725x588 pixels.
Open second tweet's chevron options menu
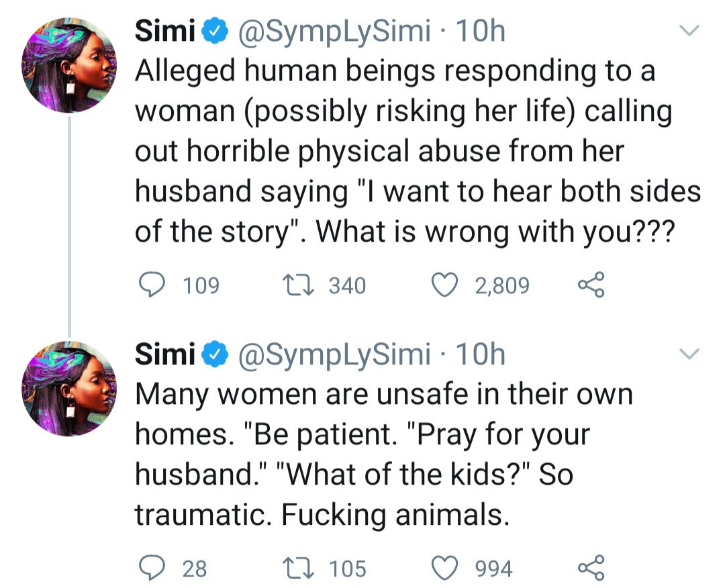click(x=689, y=354)
